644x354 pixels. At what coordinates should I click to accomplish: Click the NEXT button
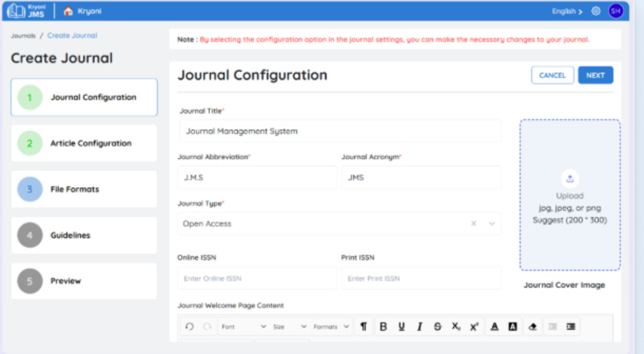(x=596, y=75)
